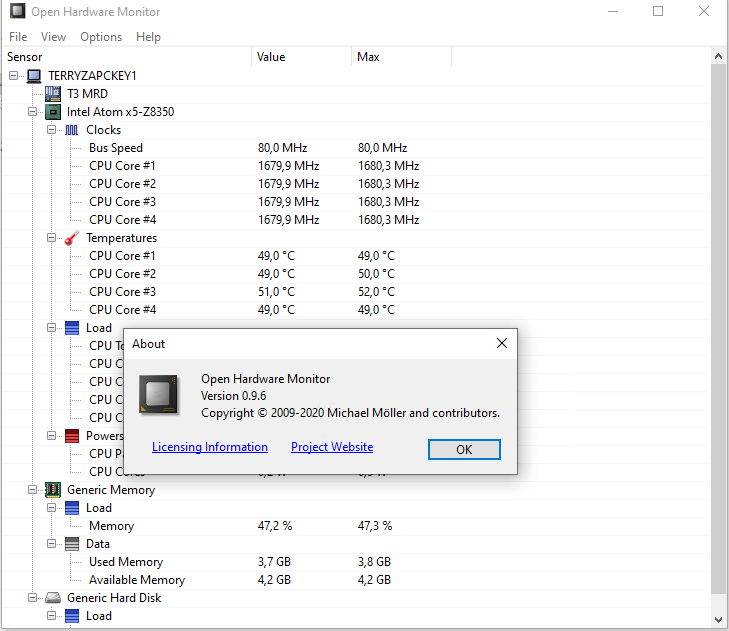Viewport: 729px width, 631px height.
Task: Click the blue Load icon under Generic Memory
Action: [72, 508]
